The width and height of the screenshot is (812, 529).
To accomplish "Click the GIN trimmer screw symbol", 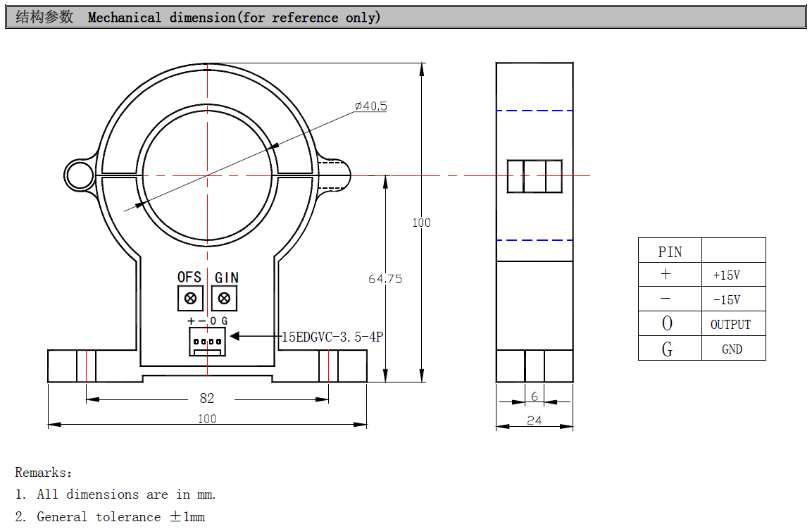I will (x=225, y=299).
